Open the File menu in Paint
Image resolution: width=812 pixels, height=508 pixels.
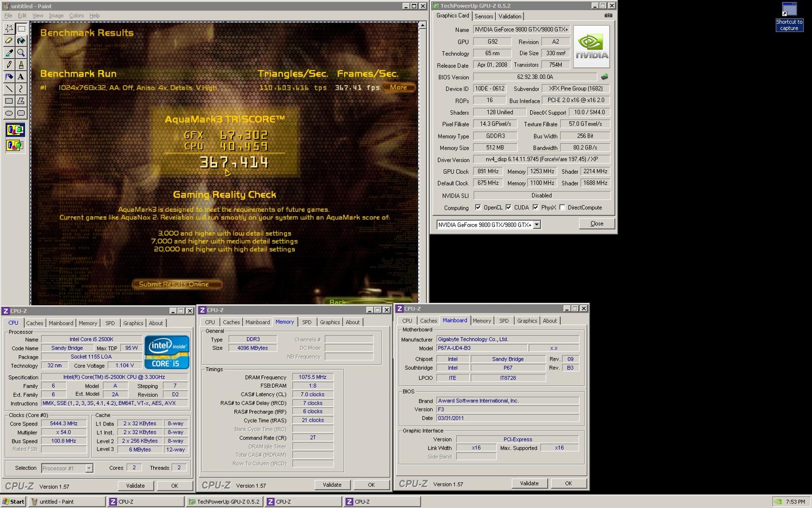pyautogui.click(x=8, y=16)
